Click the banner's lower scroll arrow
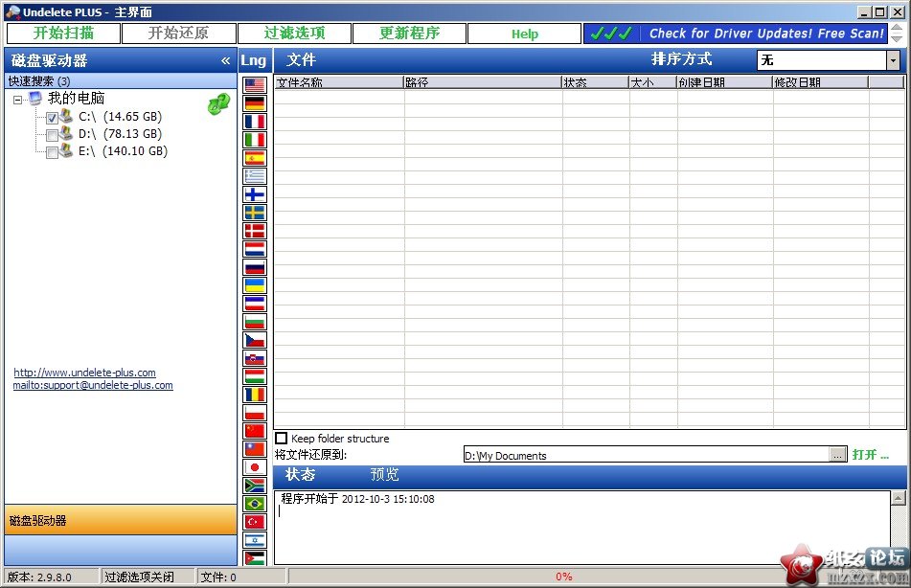Image resolution: width=911 pixels, height=588 pixels. (897, 38)
